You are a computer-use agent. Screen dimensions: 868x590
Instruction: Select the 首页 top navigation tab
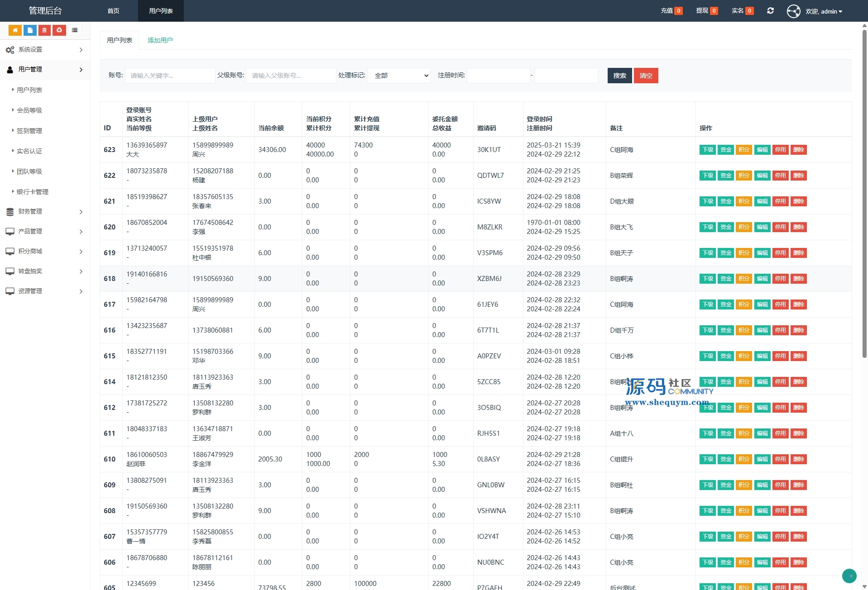(x=114, y=11)
